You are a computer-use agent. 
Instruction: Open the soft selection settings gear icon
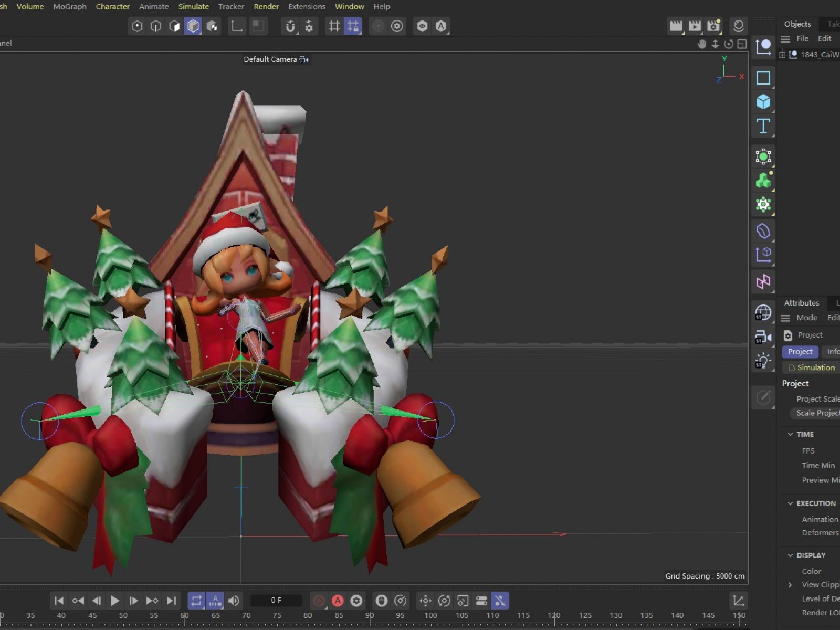[x=397, y=26]
